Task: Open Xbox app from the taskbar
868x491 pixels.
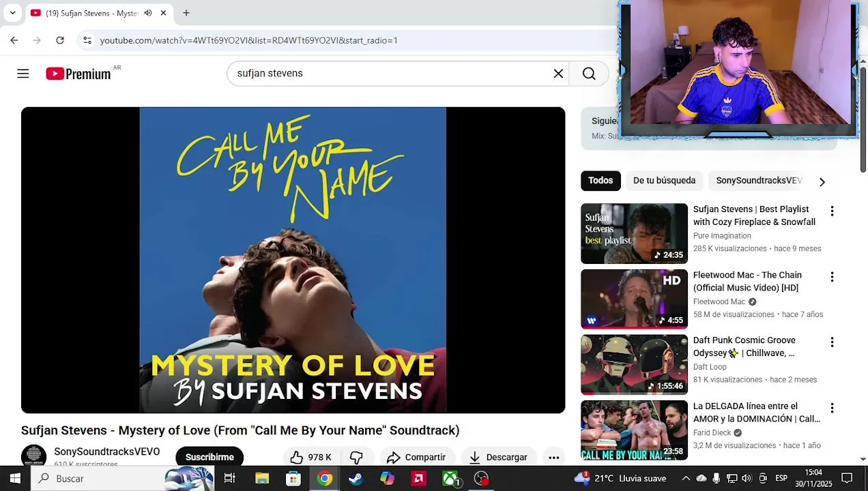Action: tap(450, 479)
